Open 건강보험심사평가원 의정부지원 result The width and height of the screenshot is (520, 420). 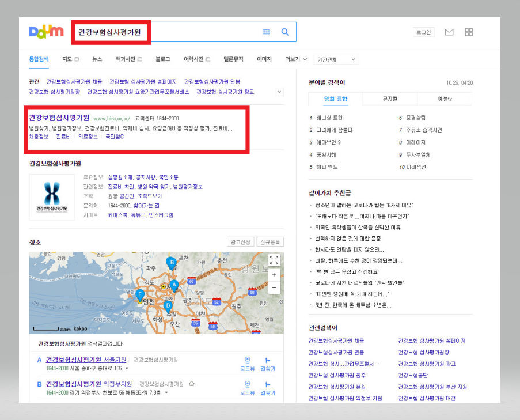pos(89,384)
